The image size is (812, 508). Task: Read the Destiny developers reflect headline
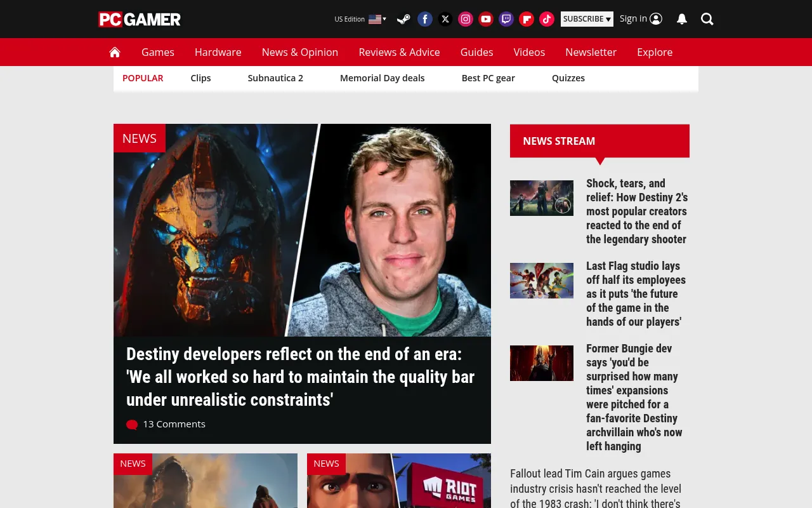(300, 377)
